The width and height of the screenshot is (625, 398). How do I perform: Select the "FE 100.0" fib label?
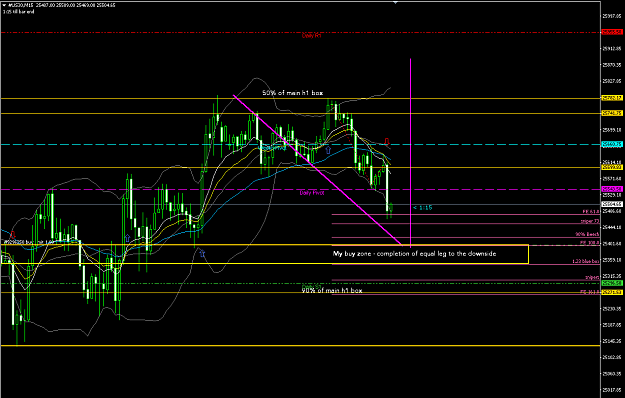tap(590, 242)
